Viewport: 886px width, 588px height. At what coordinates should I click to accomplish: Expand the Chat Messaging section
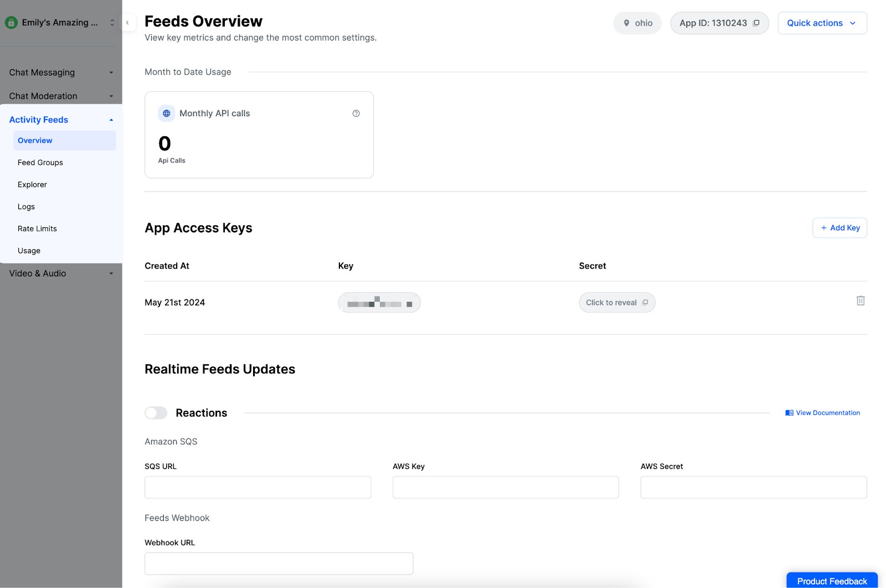coord(61,73)
